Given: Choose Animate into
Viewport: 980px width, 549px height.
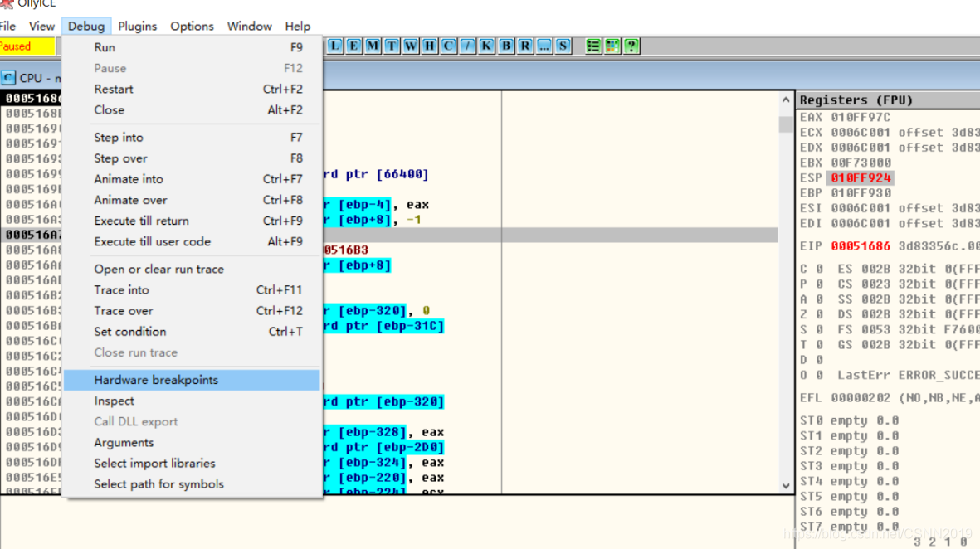Looking at the screenshot, I should click(192, 179).
